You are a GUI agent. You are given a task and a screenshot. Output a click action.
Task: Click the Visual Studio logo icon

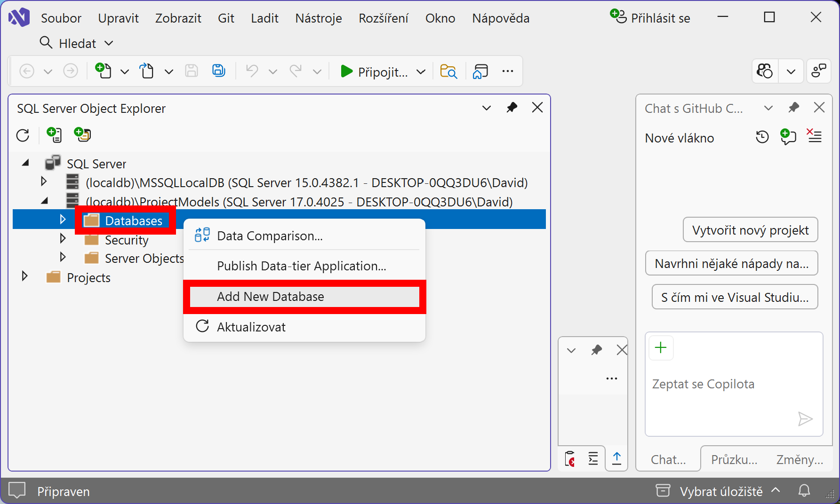[x=19, y=18]
